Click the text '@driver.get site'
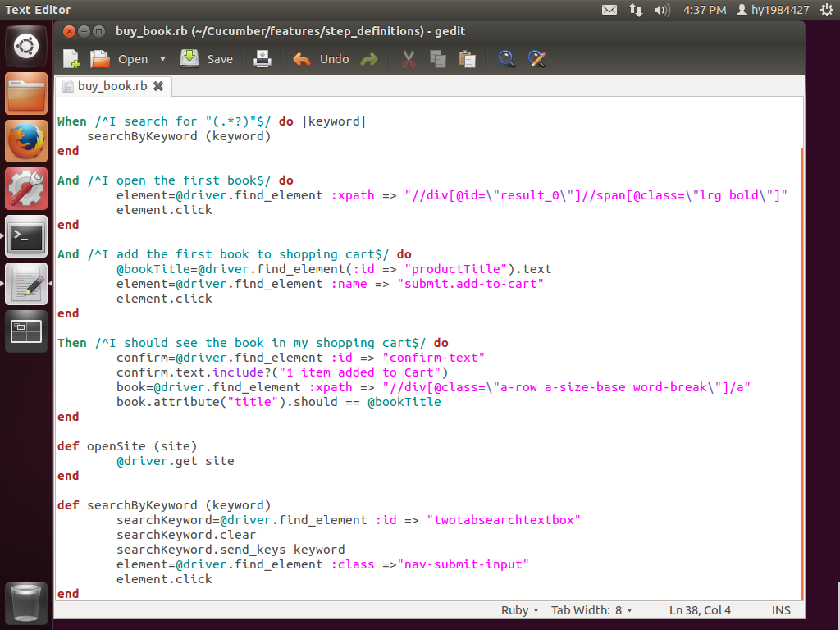Viewport: 840px width, 630px height. pos(176,461)
